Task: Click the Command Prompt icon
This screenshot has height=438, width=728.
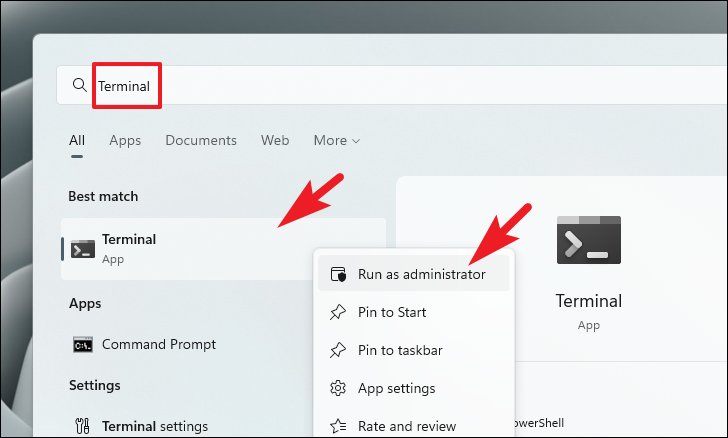Action: 83,345
